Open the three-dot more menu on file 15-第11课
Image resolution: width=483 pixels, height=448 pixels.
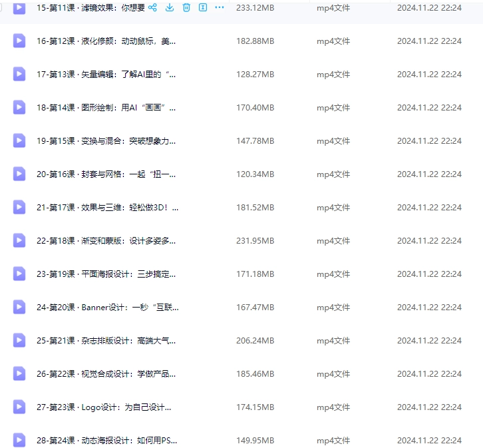pos(220,7)
